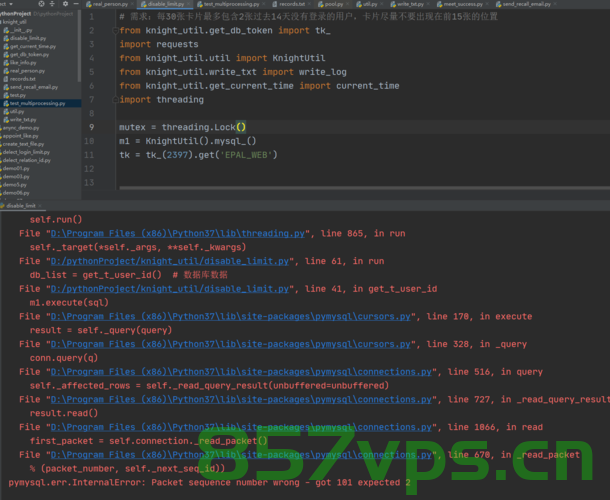
Task: Close the send_recall_email.py tab
Action: 555,4
